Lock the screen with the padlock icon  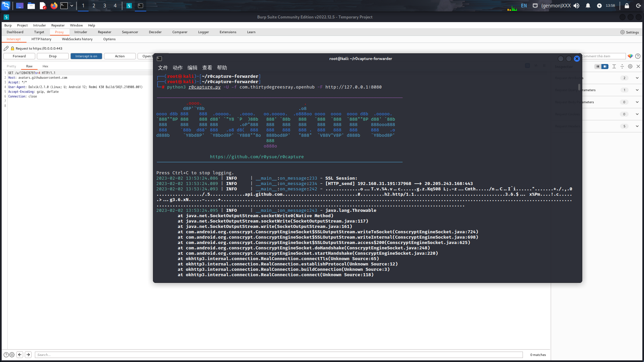627,6
